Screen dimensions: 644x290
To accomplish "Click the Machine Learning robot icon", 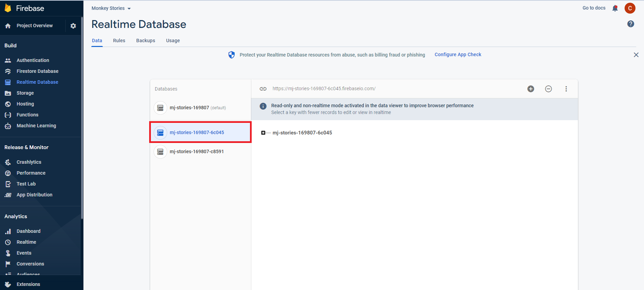I will pos(8,126).
